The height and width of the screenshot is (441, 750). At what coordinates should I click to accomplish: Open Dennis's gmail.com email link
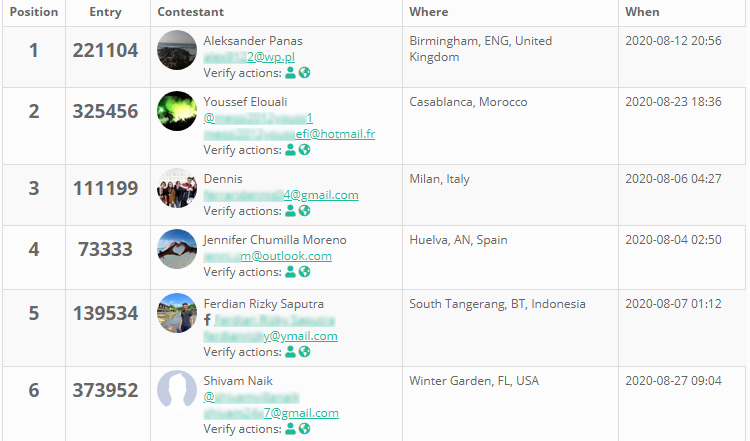(280, 195)
